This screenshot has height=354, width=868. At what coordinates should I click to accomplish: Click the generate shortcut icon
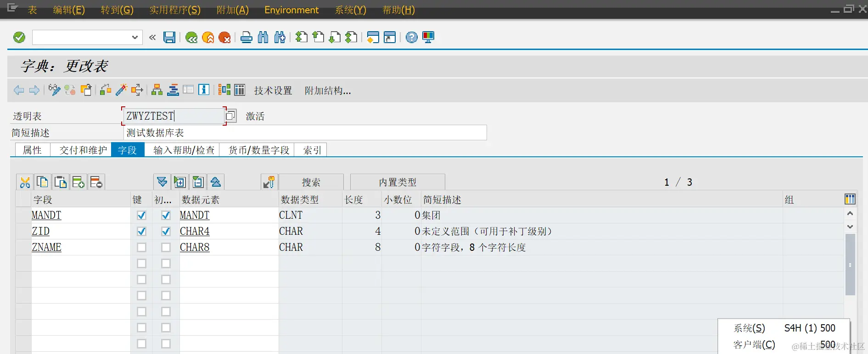click(390, 37)
